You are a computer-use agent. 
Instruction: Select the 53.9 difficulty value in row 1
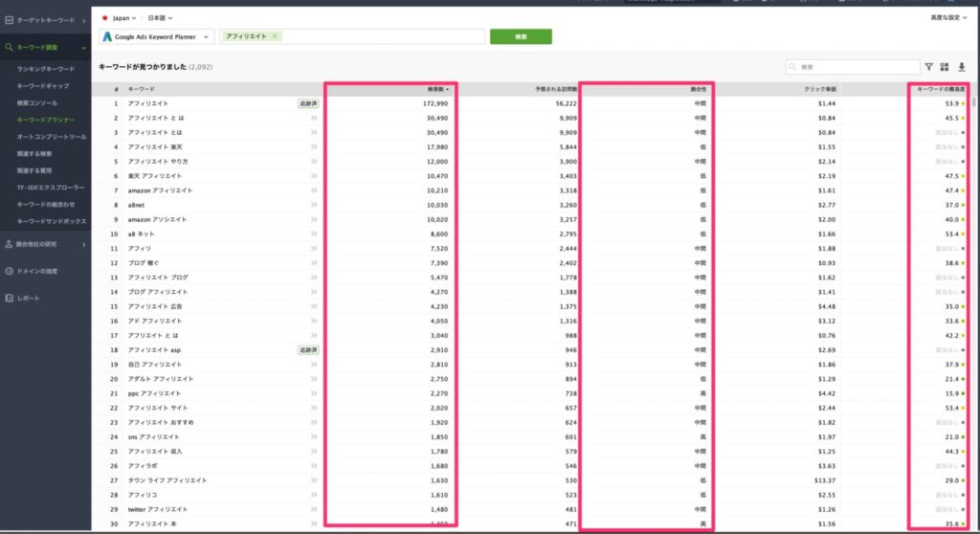pos(952,103)
